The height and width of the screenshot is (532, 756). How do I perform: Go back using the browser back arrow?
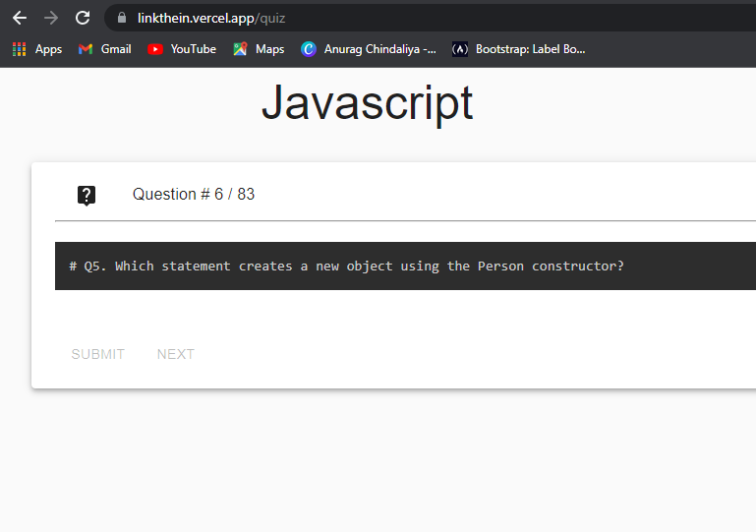pyautogui.click(x=20, y=19)
